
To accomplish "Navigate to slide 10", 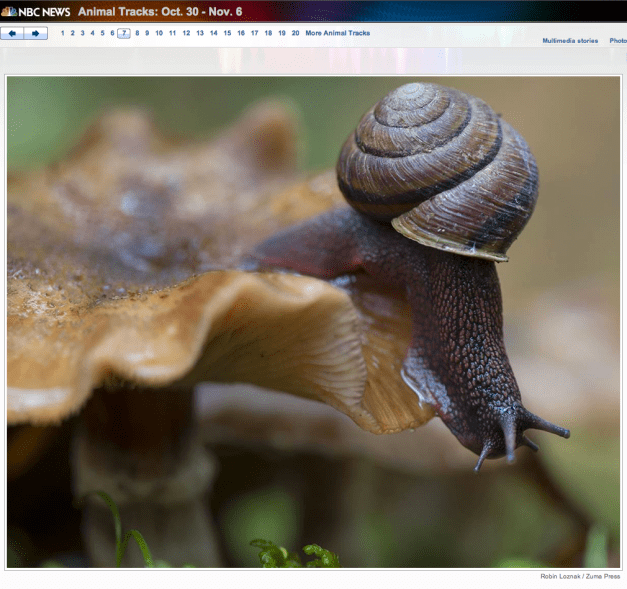I will [159, 33].
